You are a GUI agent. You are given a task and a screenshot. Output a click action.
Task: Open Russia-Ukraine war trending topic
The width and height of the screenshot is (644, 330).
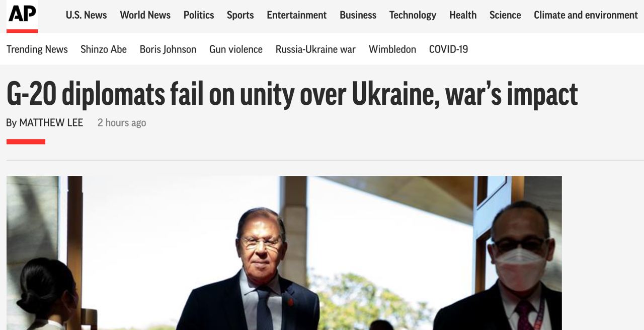(x=315, y=49)
